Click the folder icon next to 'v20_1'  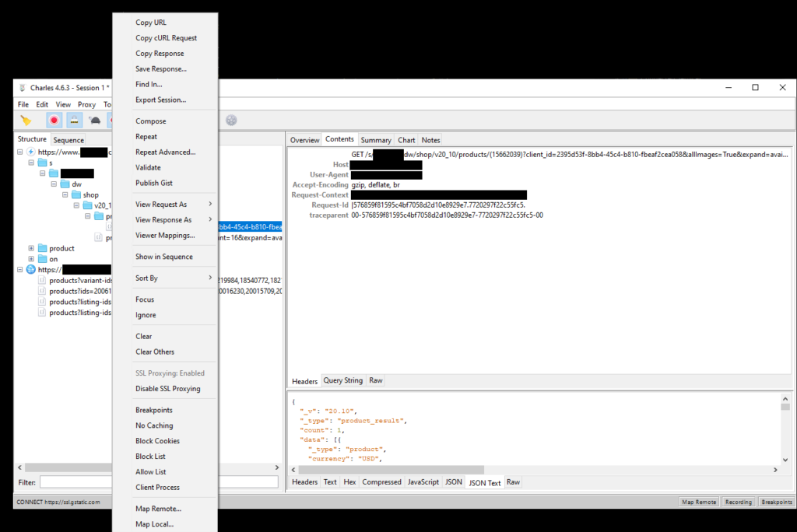pos(87,205)
